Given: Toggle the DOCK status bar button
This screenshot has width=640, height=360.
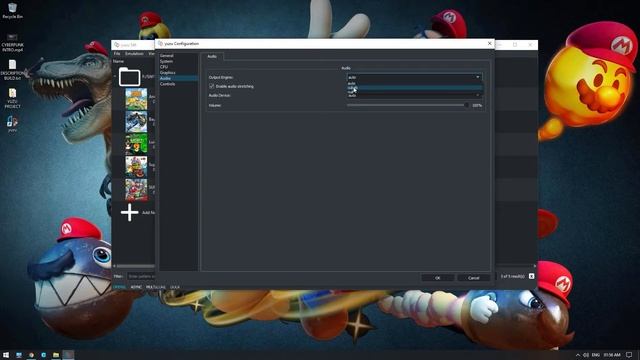Looking at the screenshot, I should click(175, 287).
